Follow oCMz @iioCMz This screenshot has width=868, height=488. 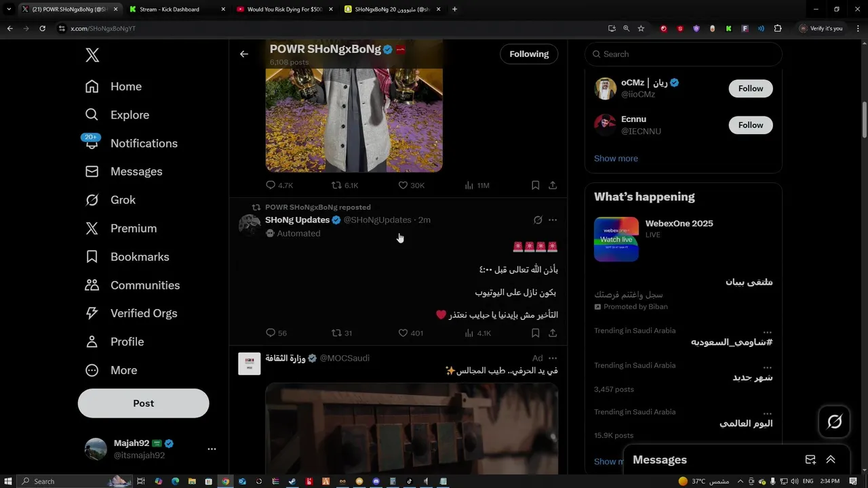click(751, 89)
